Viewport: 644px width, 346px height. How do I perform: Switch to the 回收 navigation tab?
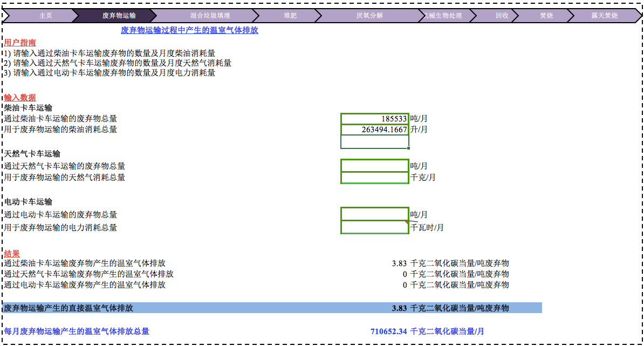503,16
